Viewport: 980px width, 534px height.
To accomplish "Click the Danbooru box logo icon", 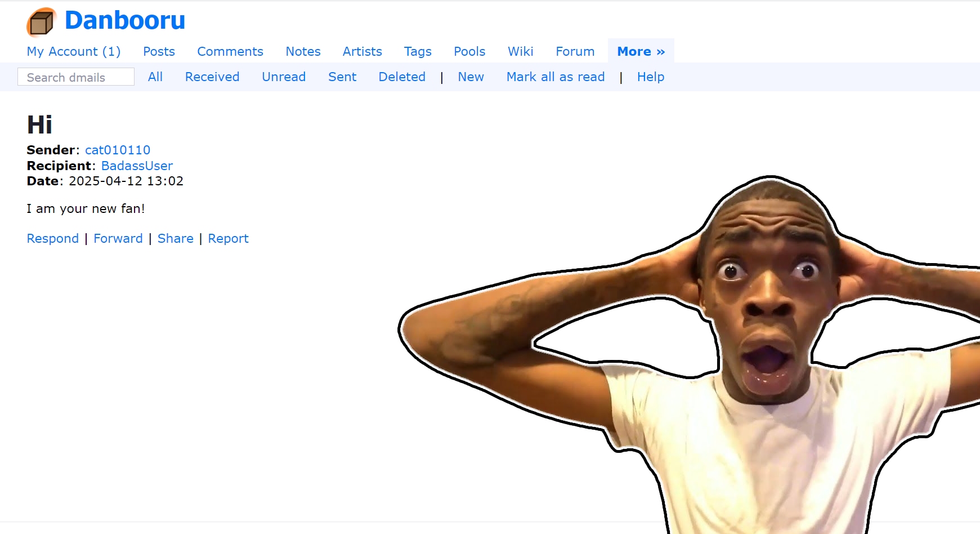I will [x=42, y=22].
